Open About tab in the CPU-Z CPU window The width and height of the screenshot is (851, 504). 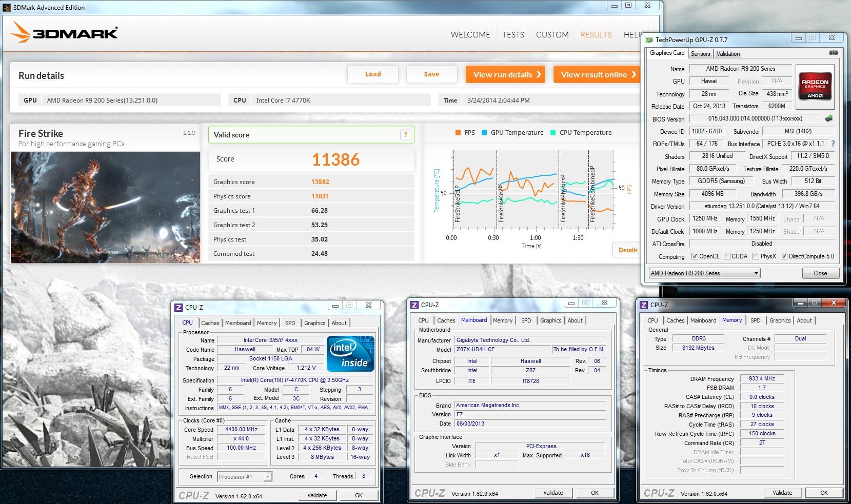339,323
